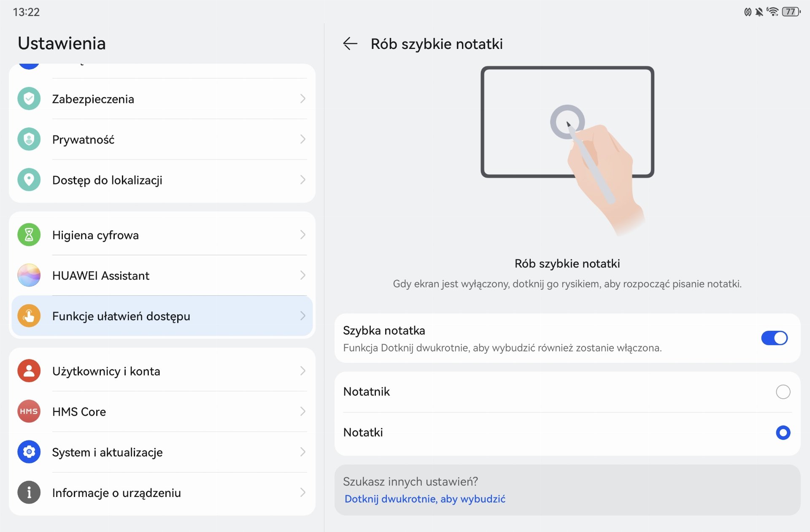Tap the Informacje o urządzeniu info icon
The image size is (810, 532).
click(29, 492)
